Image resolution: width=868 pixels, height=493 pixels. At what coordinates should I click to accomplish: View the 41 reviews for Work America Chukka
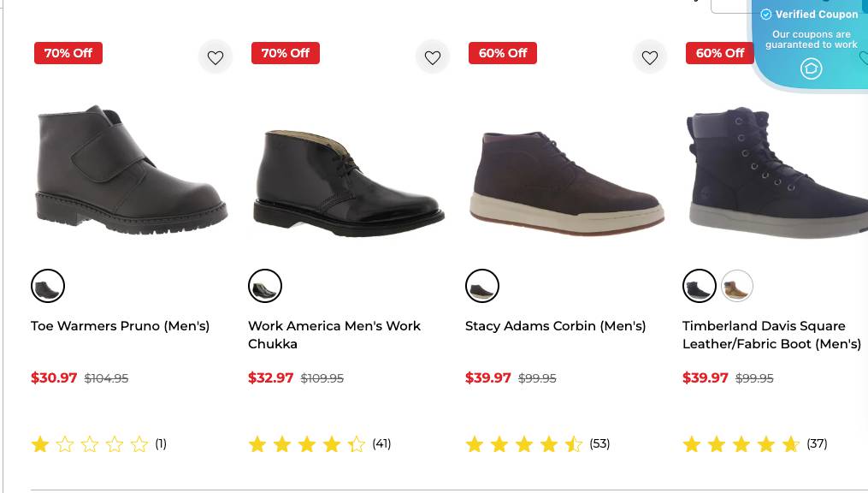pyautogui.click(x=381, y=443)
